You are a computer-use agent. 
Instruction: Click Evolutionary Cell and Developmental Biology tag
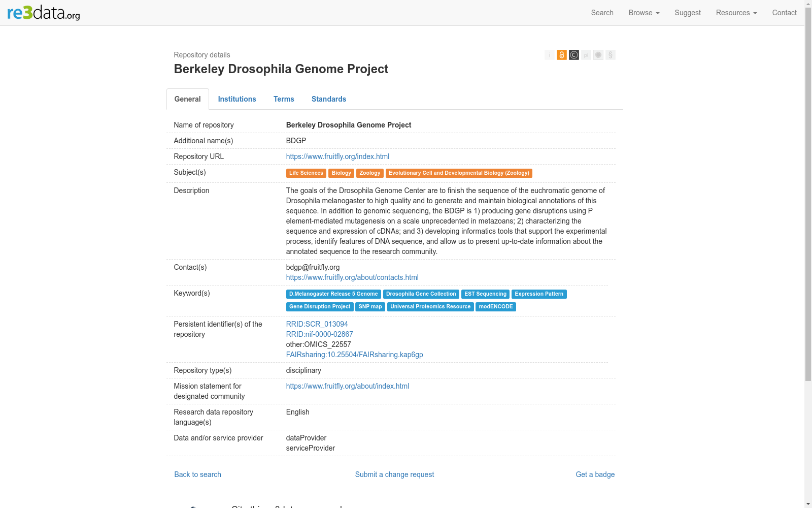pos(459,173)
